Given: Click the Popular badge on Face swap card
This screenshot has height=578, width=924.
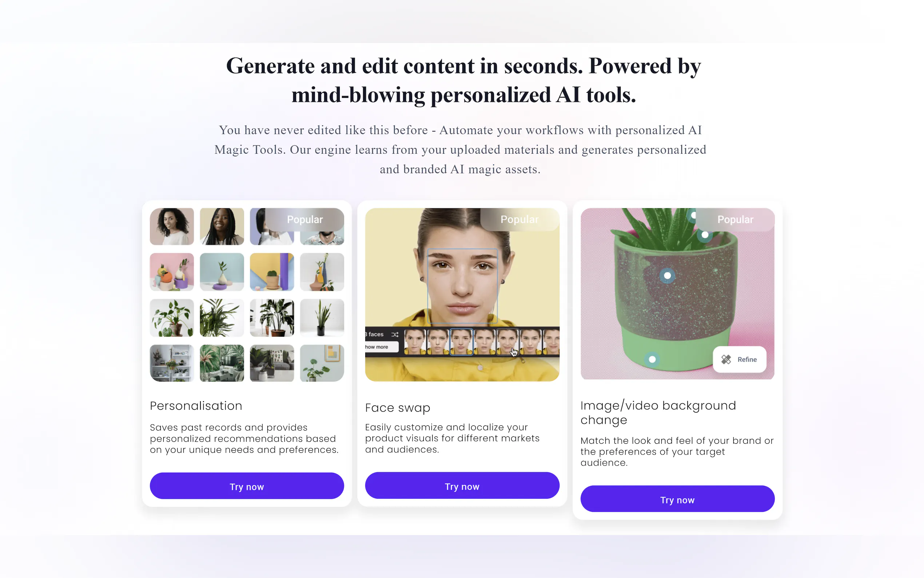Looking at the screenshot, I should [519, 219].
